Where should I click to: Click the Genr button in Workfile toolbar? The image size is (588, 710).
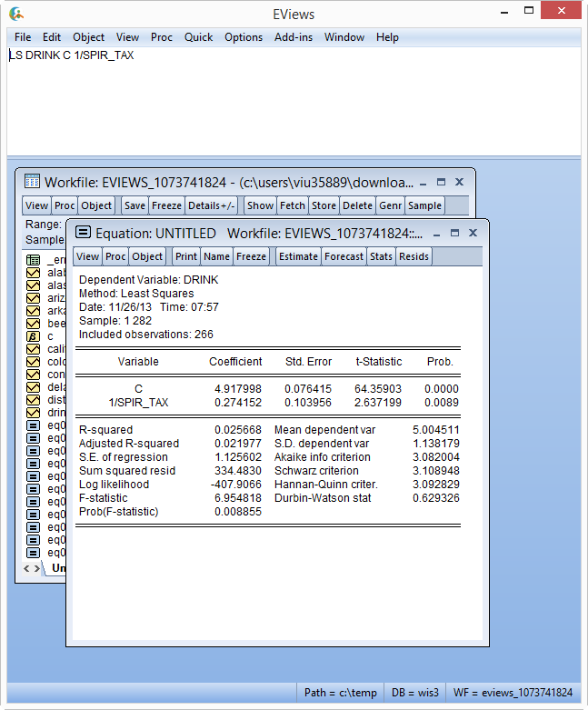tap(391, 205)
